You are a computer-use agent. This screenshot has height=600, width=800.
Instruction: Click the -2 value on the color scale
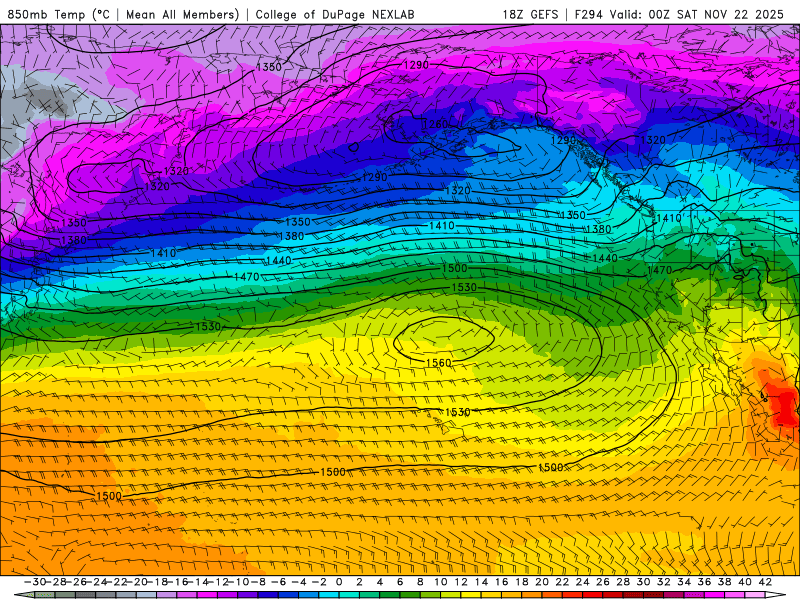[319, 582]
